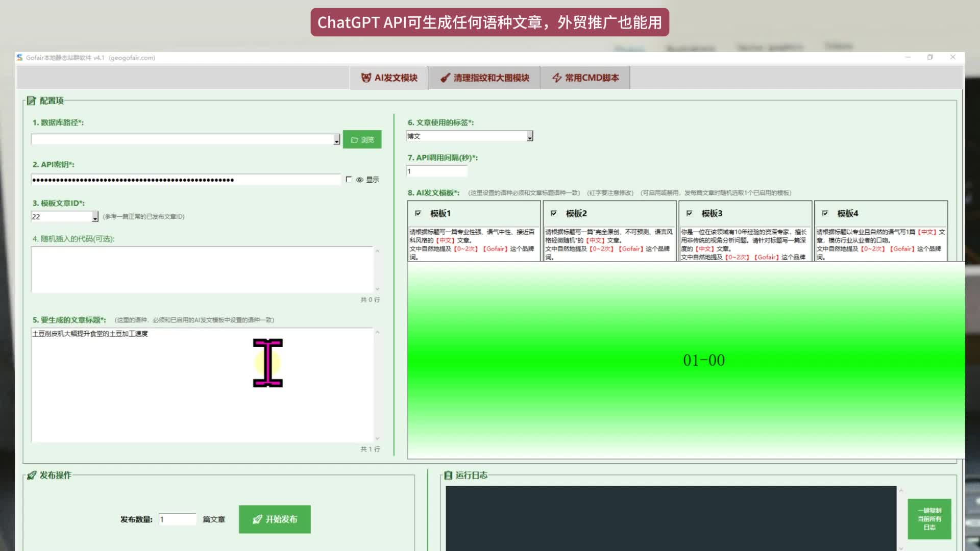
Task: Switch to 常用CMD脚本 tab
Action: (x=585, y=78)
